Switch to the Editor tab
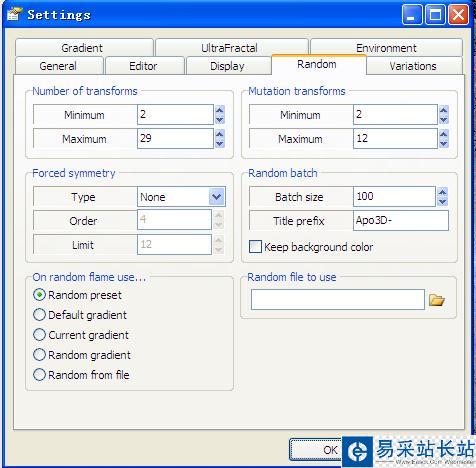 (x=144, y=66)
